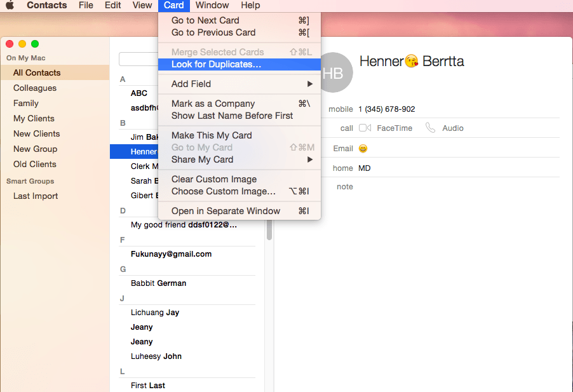
Task: Select Make This My Card
Action: (239, 135)
